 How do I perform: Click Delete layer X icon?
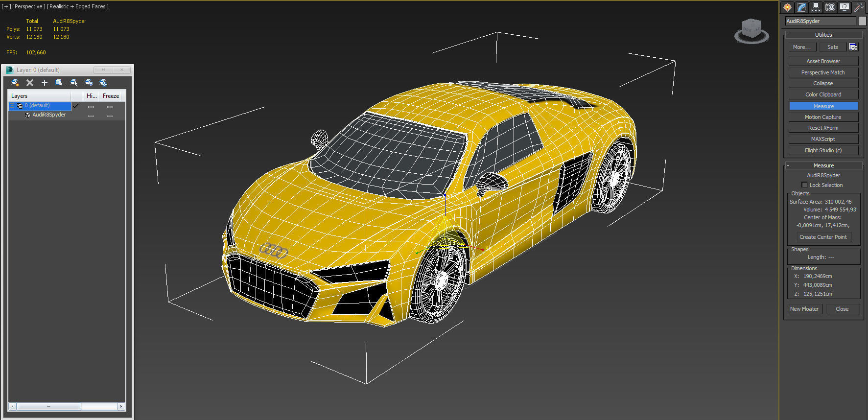pos(30,83)
